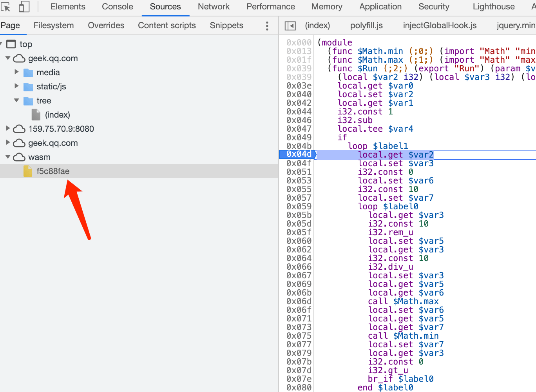The height and width of the screenshot is (392, 536).
Task: Expand the static/js folder
Action: [16, 86]
